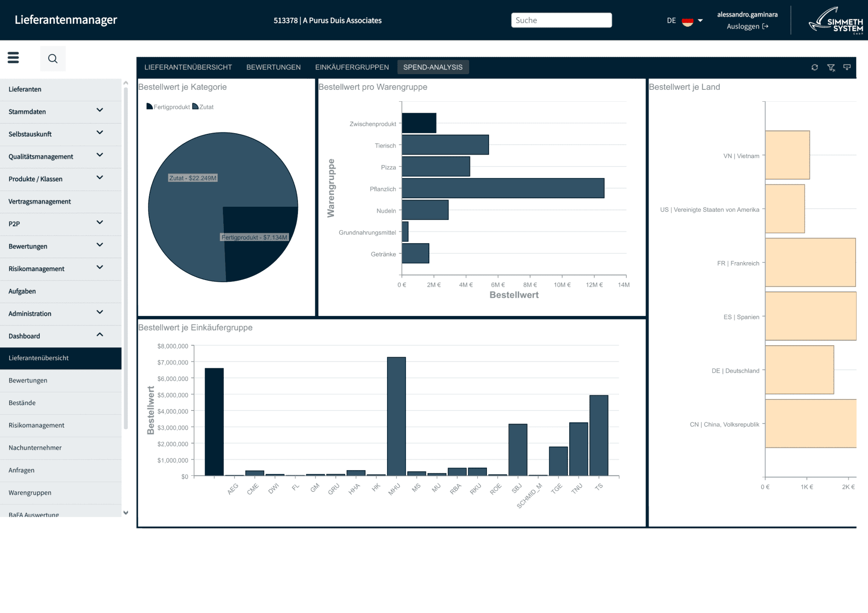Click the download/export icon in dashboard bar
868x613 pixels.
[847, 67]
